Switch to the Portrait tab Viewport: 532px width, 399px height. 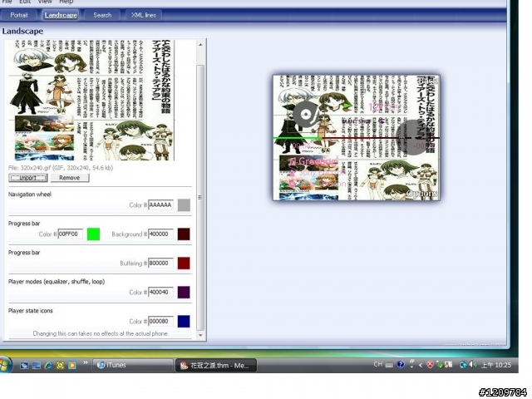19,15
